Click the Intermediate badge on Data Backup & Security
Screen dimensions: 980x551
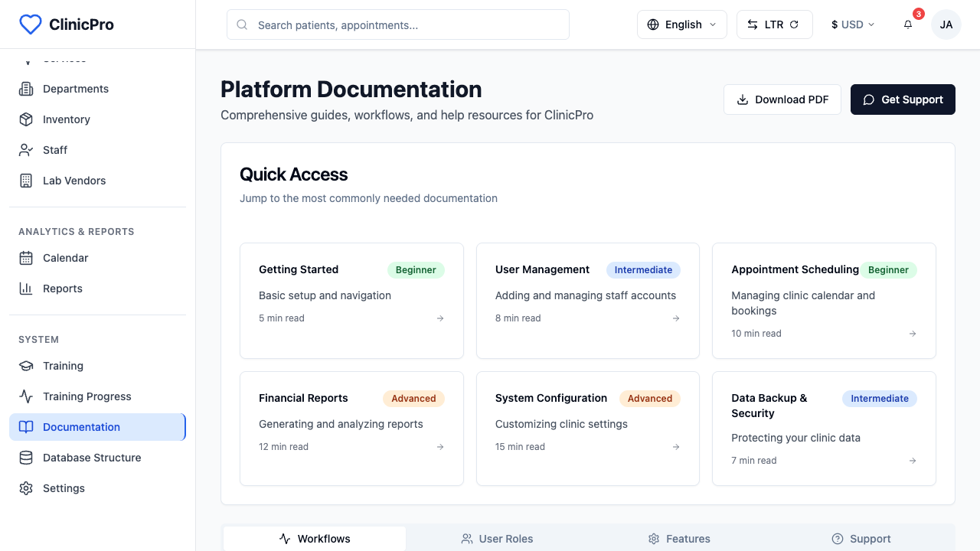(x=880, y=399)
